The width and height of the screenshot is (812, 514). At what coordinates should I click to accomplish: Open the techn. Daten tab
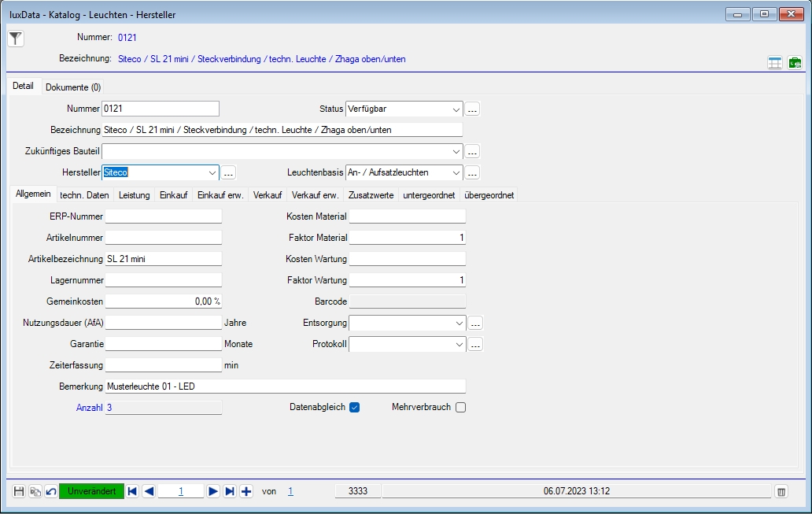(84, 194)
